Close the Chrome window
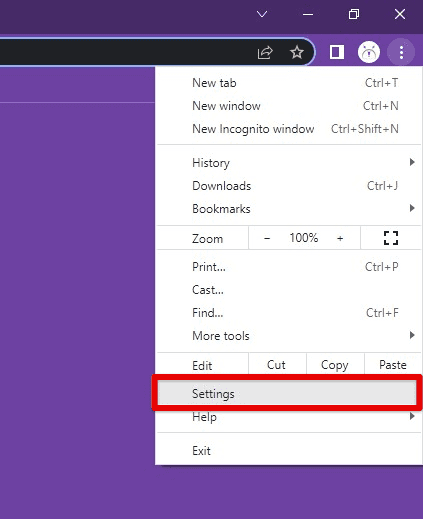This screenshot has height=519, width=423. point(400,14)
